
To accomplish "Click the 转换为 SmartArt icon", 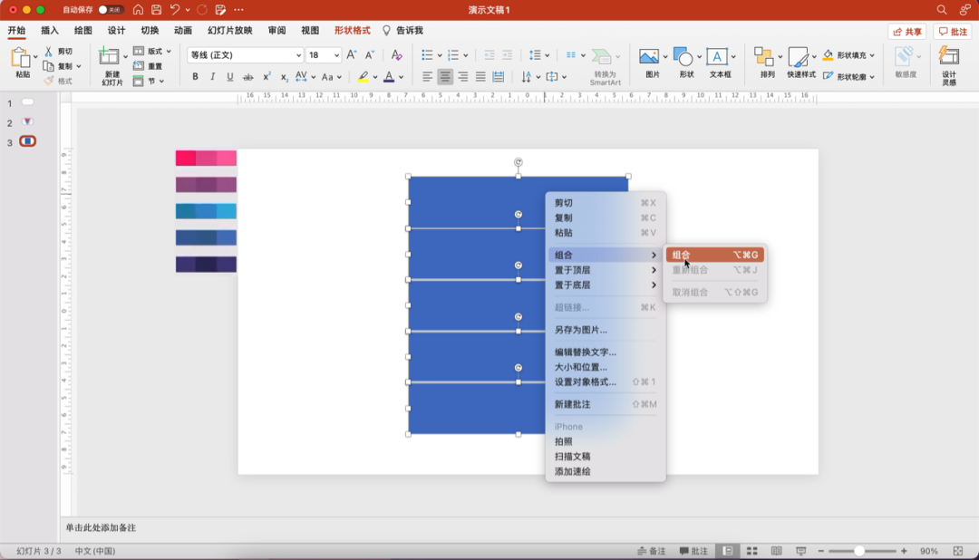I will pyautogui.click(x=603, y=58).
